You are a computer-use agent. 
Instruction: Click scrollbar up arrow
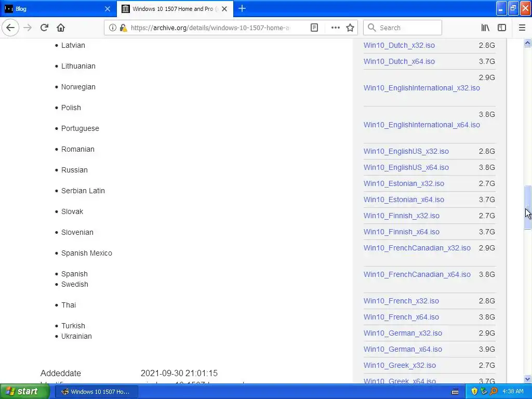pyautogui.click(x=527, y=43)
